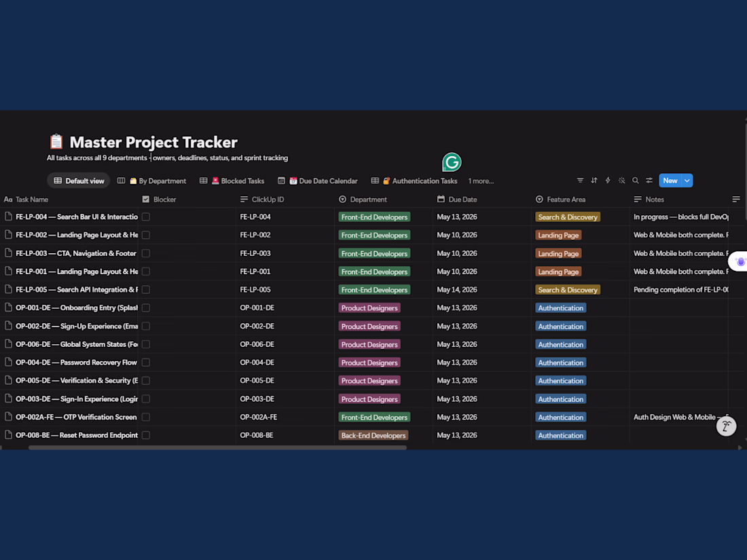The height and width of the screenshot is (560, 747).
Task: Open the Front-End Developers tag for FE-LP-001
Action: click(374, 272)
